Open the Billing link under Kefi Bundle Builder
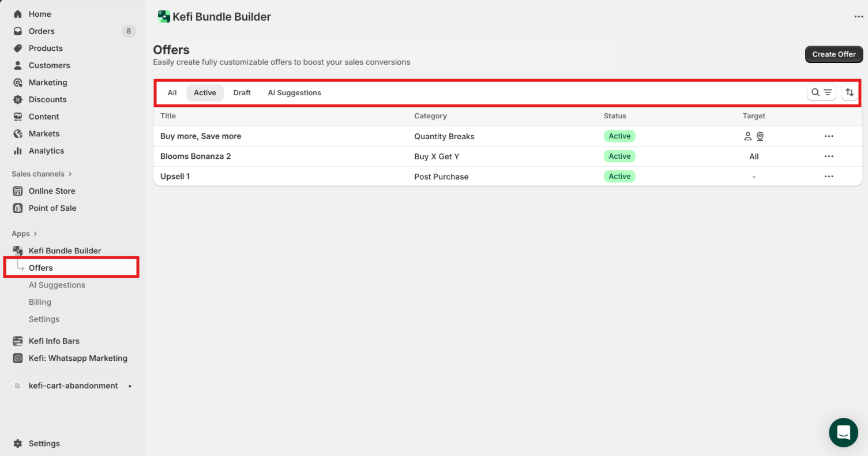 [x=40, y=302]
